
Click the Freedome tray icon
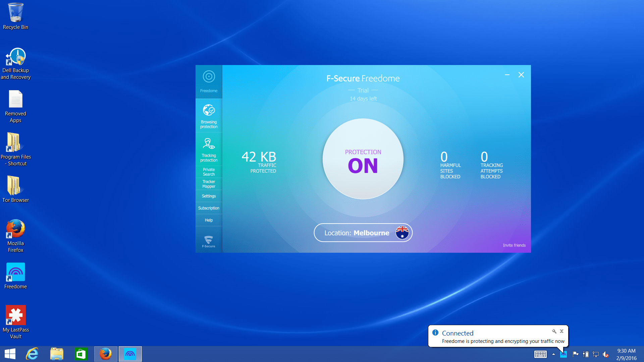[x=563, y=354]
